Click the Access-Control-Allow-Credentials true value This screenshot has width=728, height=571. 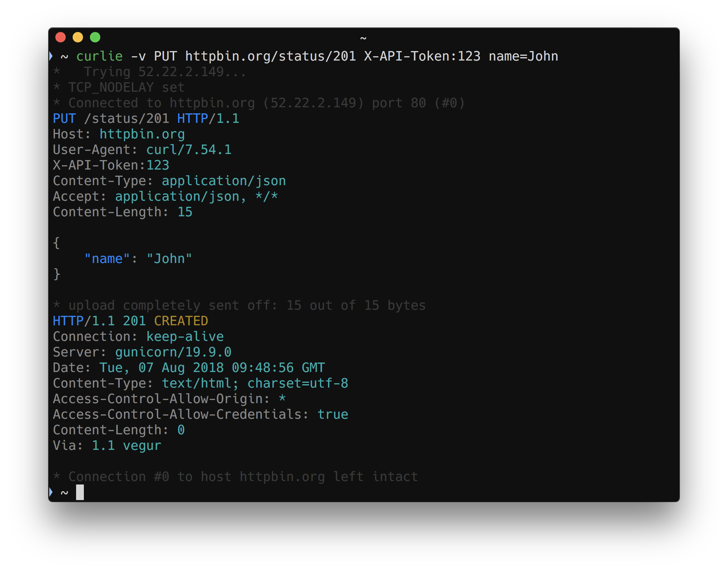click(x=332, y=414)
